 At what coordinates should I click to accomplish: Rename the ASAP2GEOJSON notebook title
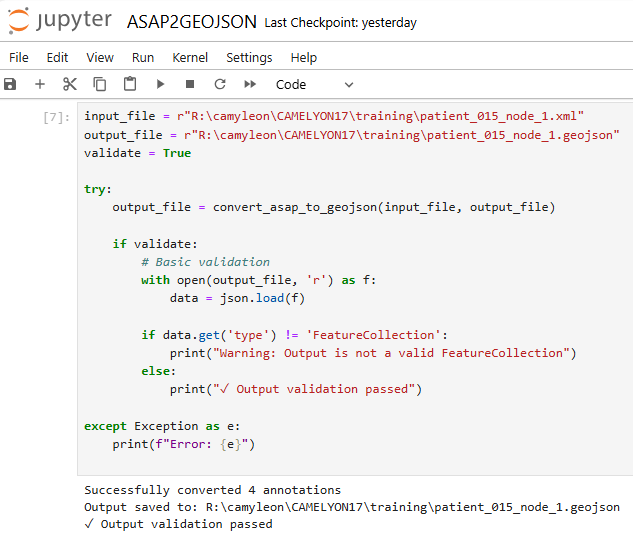(x=192, y=22)
